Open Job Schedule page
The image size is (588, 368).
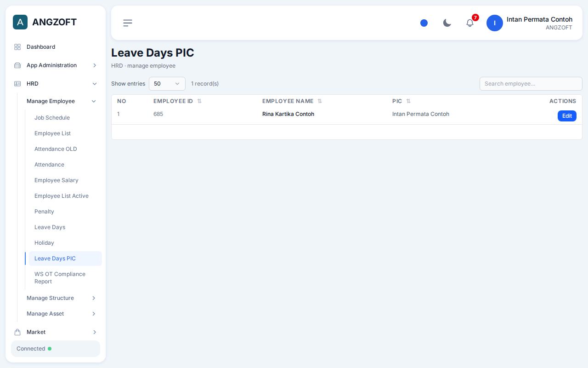(x=65, y=118)
